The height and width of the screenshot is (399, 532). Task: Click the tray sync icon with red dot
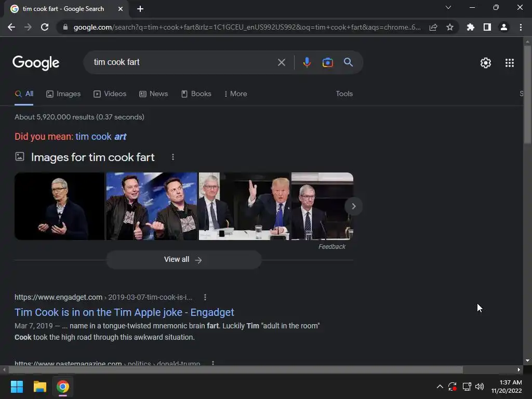[453, 387]
